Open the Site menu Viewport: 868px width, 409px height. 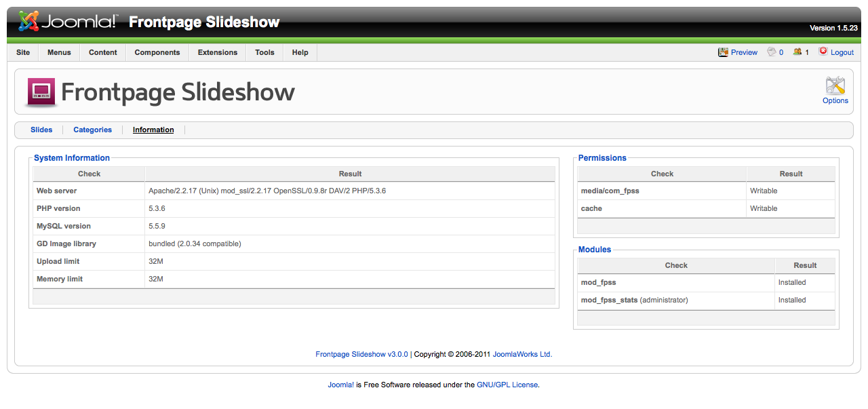coord(23,52)
